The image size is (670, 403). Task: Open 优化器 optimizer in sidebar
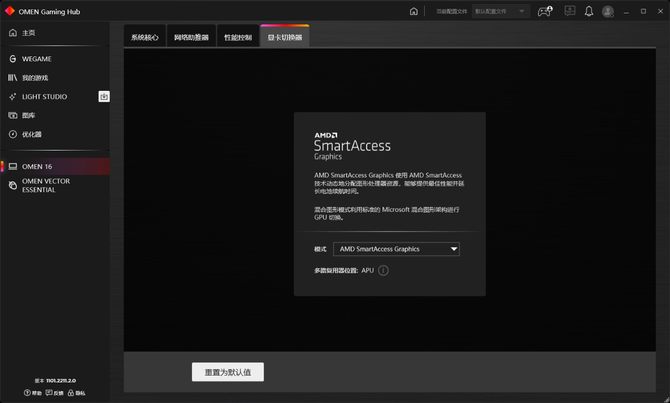pos(25,134)
